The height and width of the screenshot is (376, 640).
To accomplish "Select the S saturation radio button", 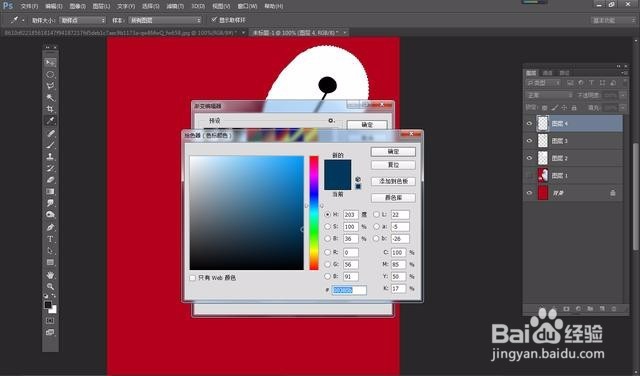I will tap(327, 227).
